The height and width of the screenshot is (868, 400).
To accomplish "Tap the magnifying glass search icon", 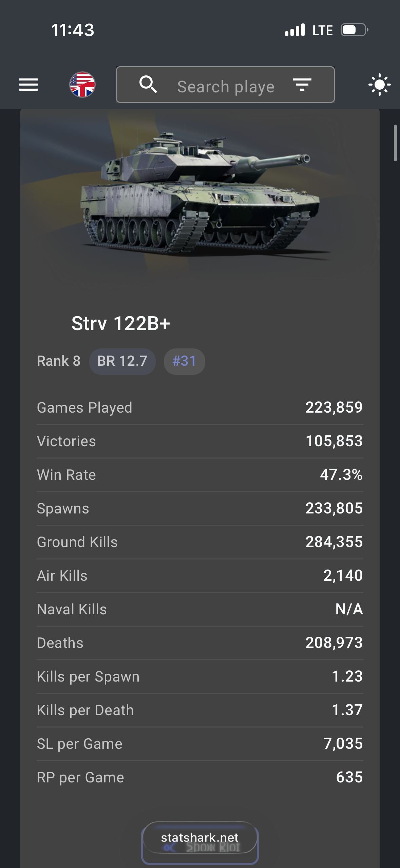I will [148, 85].
